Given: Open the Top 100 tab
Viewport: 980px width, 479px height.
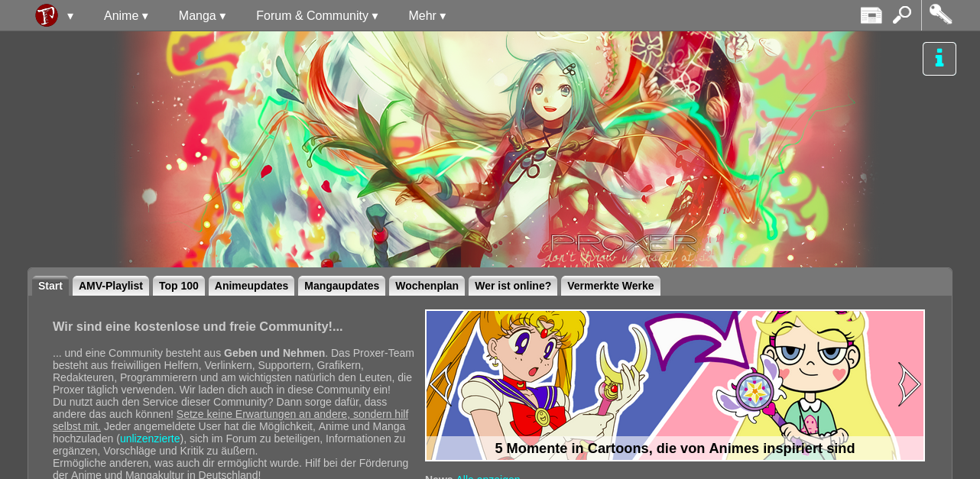Looking at the screenshot, I should pyautogui.click(x=179, y=286).
